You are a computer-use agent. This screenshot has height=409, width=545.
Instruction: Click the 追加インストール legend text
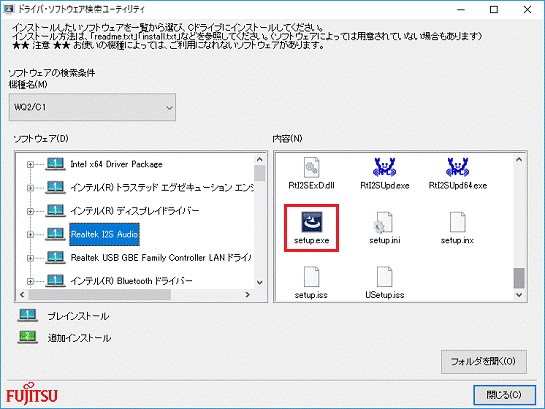(x=80, y=337)
